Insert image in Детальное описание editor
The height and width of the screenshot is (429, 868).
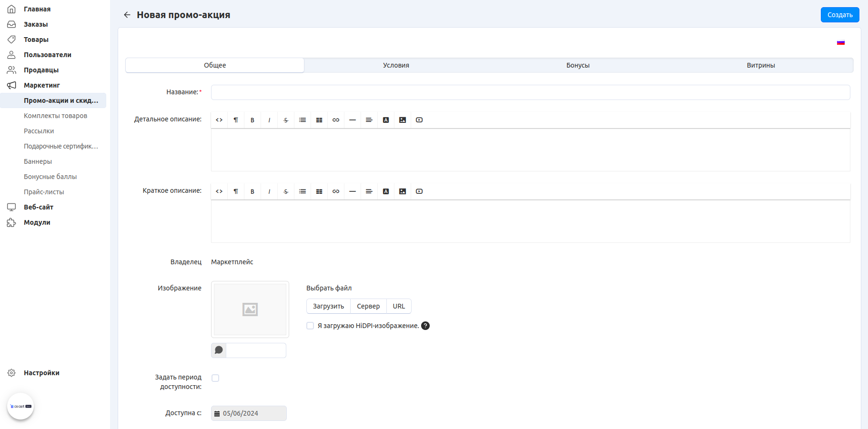click(x=403, y=120)
